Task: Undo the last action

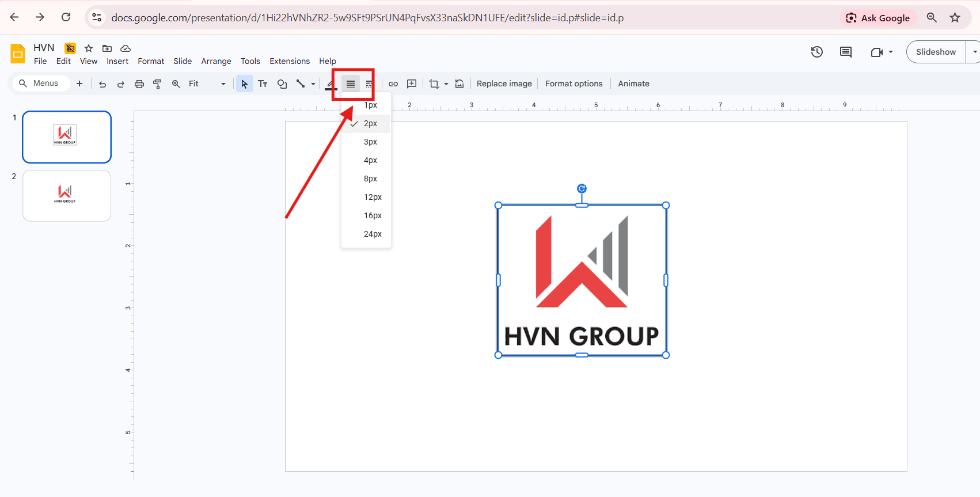Action: [102, 84]
